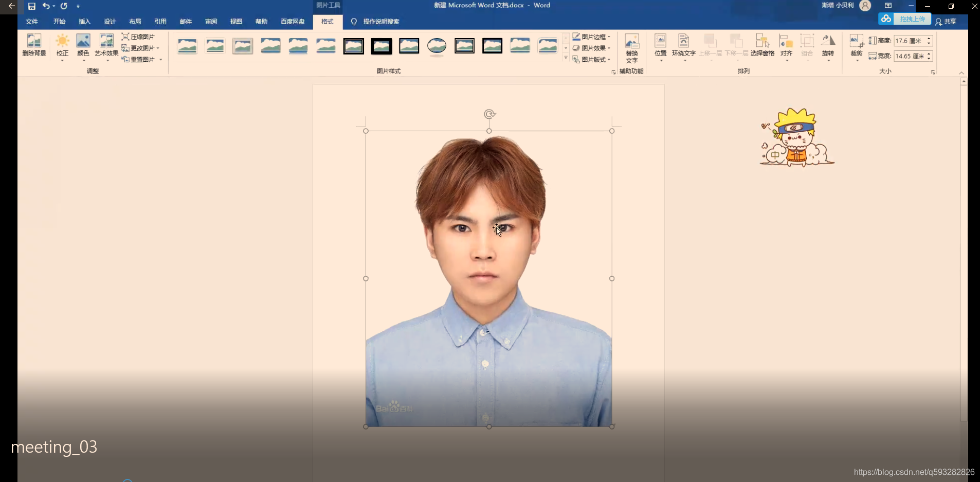Viewport: 980px width, 482px height.
Task: Switch to the Mailings (邮件) tab
Action: [186, 22]
